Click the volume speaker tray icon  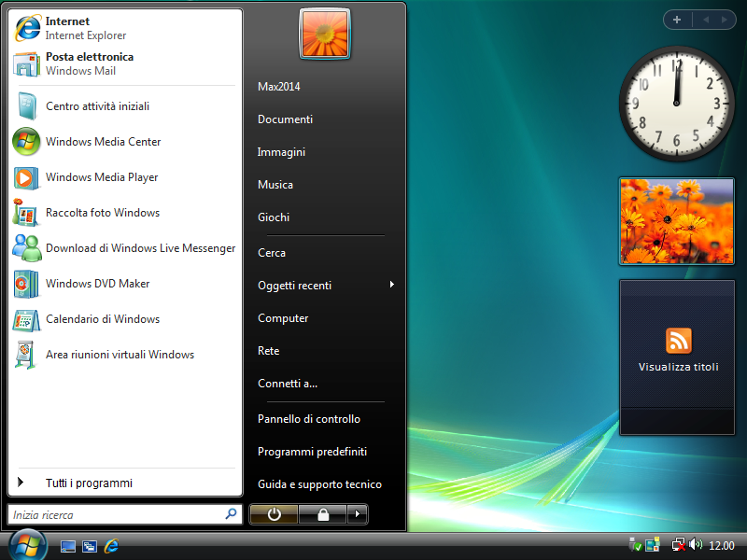696,544
